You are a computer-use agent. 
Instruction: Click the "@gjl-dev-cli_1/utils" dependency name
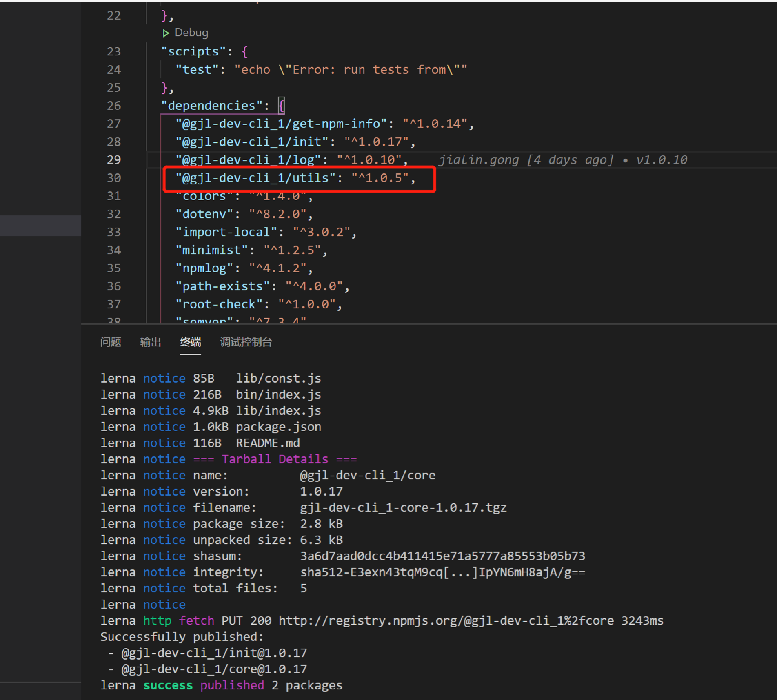[256, 178]
